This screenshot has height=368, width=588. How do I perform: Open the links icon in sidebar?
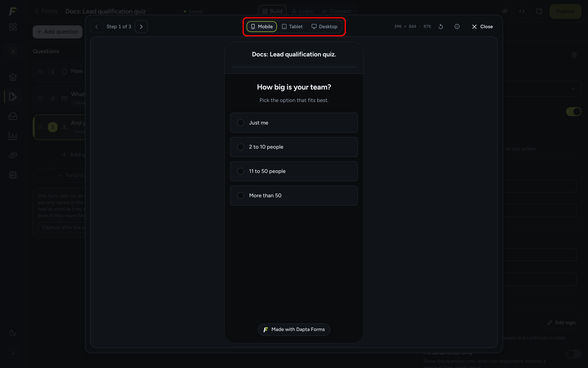[x=13, y=155]
